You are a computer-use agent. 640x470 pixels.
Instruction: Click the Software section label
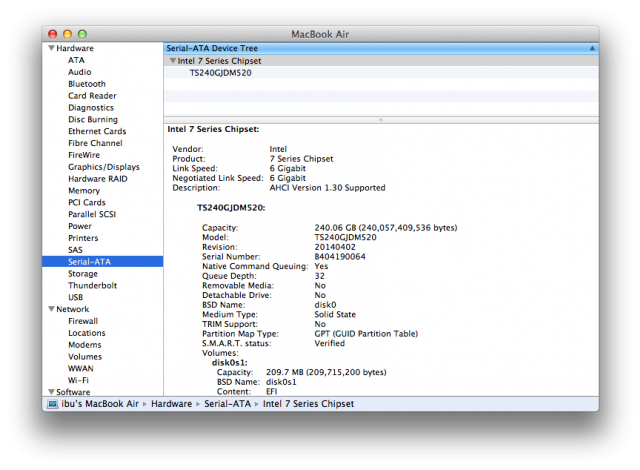coord(73,392)
